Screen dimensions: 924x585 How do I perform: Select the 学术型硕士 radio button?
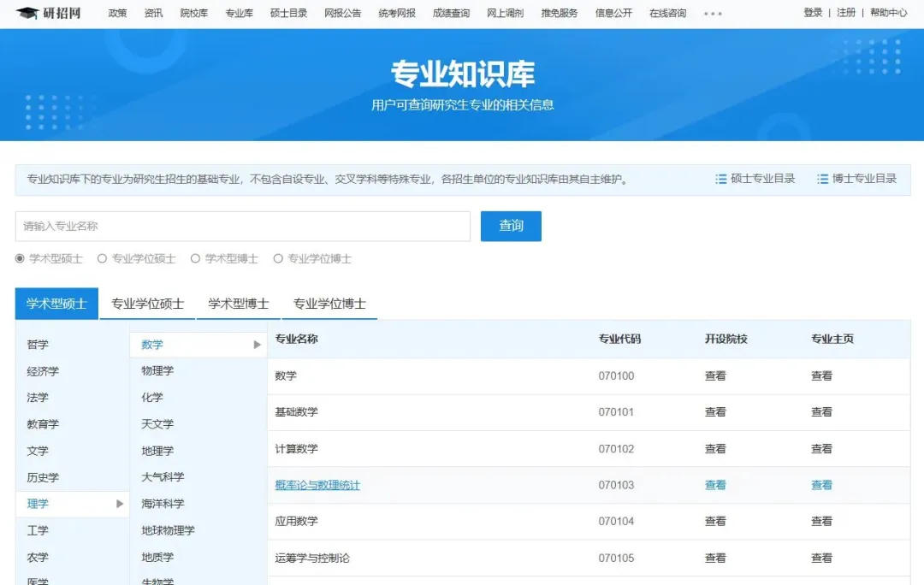tap(20, 258)
